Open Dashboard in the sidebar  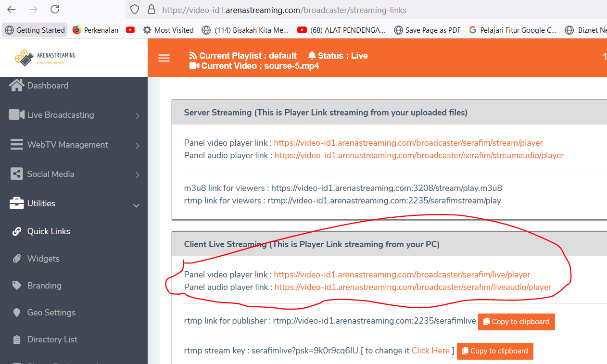pos(48,86)
